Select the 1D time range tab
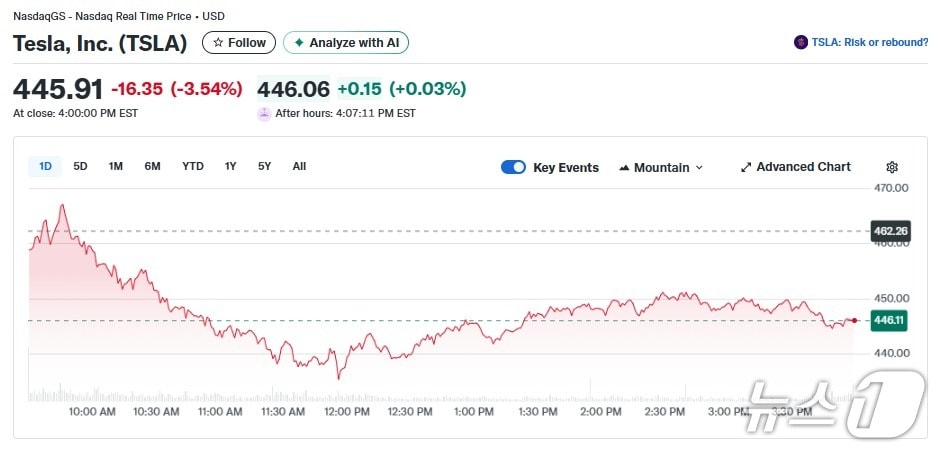This screenshot has height=452, width=939. pyautogui.click(x=45, y=166)
